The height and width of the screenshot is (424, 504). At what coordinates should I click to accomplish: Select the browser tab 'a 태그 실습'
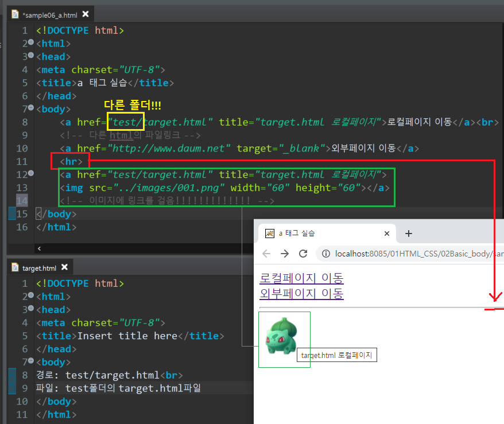coord(327,234)
